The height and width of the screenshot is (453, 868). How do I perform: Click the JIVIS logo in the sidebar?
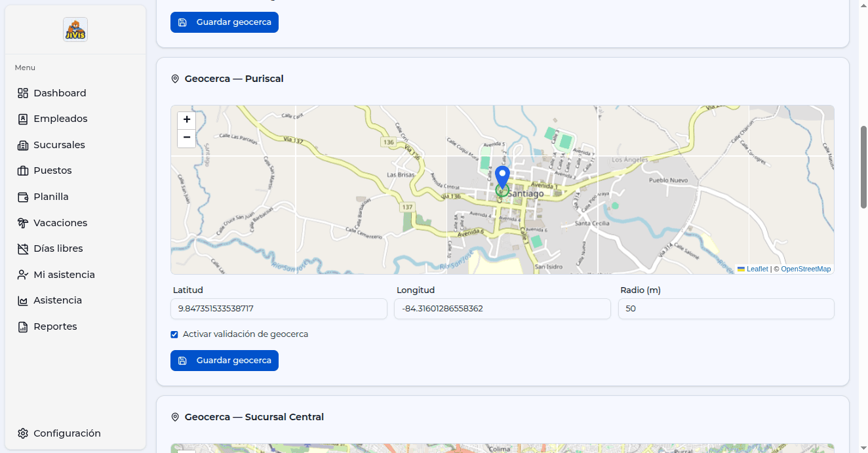pyautogui.click(x=75, y=30)
